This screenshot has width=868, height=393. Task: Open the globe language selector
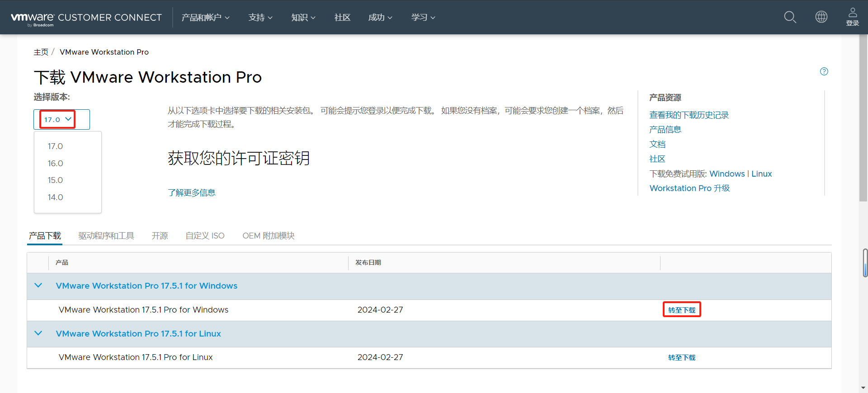pos(821,17)
